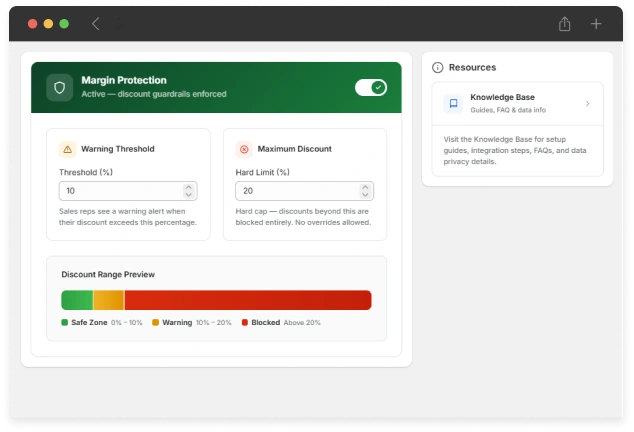634x432 pixels.
Task: Click the orange Warning legend swatch
Action: pyautogui.click(x=155, y=322)
